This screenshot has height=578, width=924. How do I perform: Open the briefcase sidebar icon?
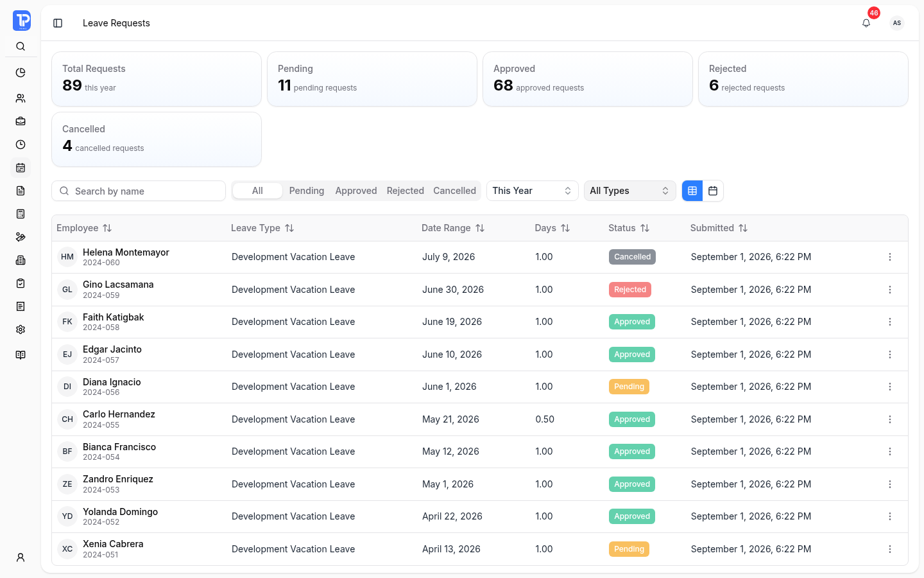pyautogui.click(x=21, y=121)
